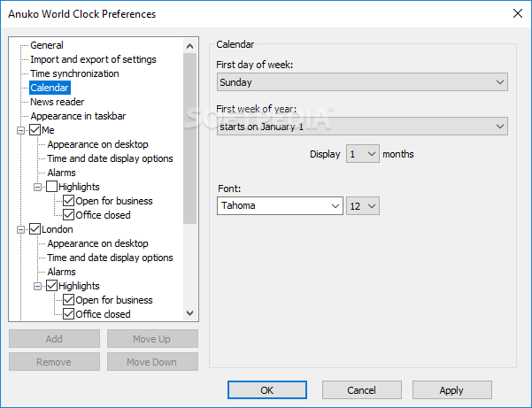532x408 pixels.
Task: Close the Preferences dialog
Action: tap(518, 13)
